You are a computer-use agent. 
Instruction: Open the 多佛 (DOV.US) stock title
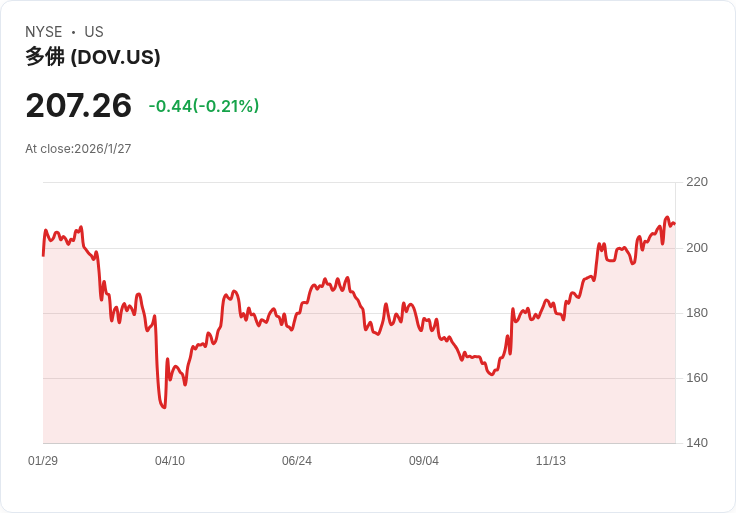93,57
